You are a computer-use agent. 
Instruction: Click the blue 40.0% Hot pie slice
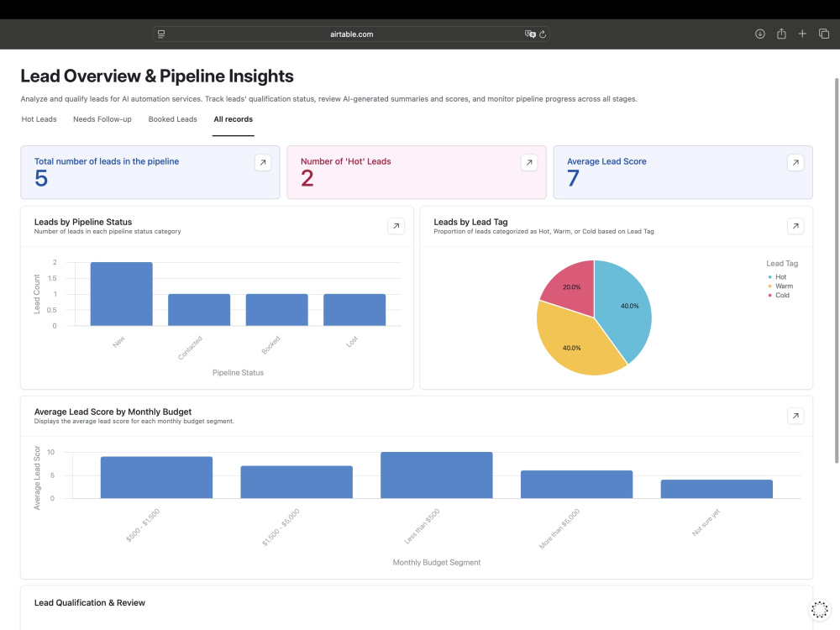tap(624, 308)
